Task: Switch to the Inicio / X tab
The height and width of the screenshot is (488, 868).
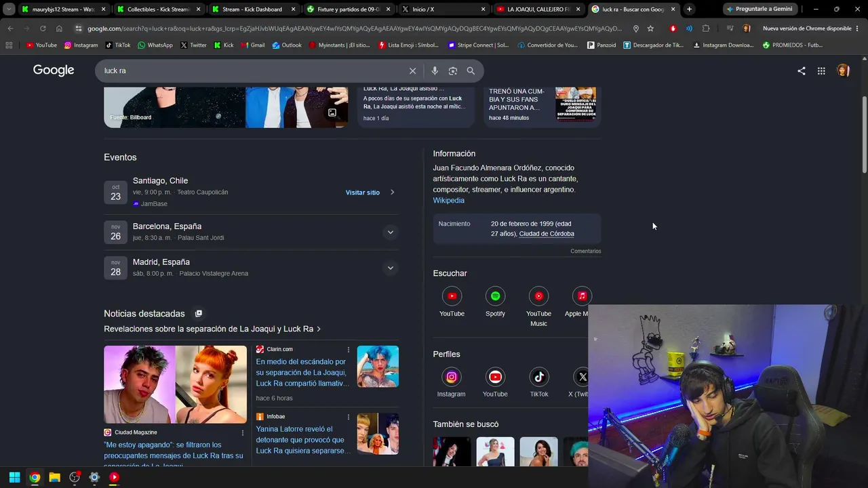Action: [x=443, y=9]
